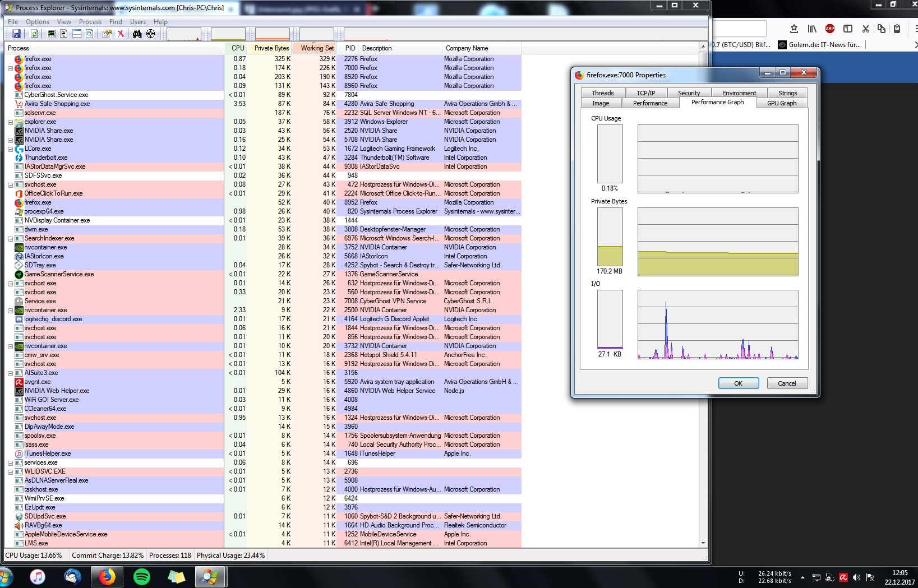918x588 pixels.
Task: Collapse the SearchIndexer.exe tree node
Action: click(10, 238)
